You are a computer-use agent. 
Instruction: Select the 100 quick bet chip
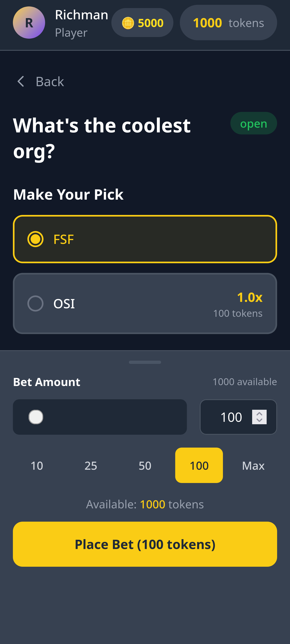(199, 465)
